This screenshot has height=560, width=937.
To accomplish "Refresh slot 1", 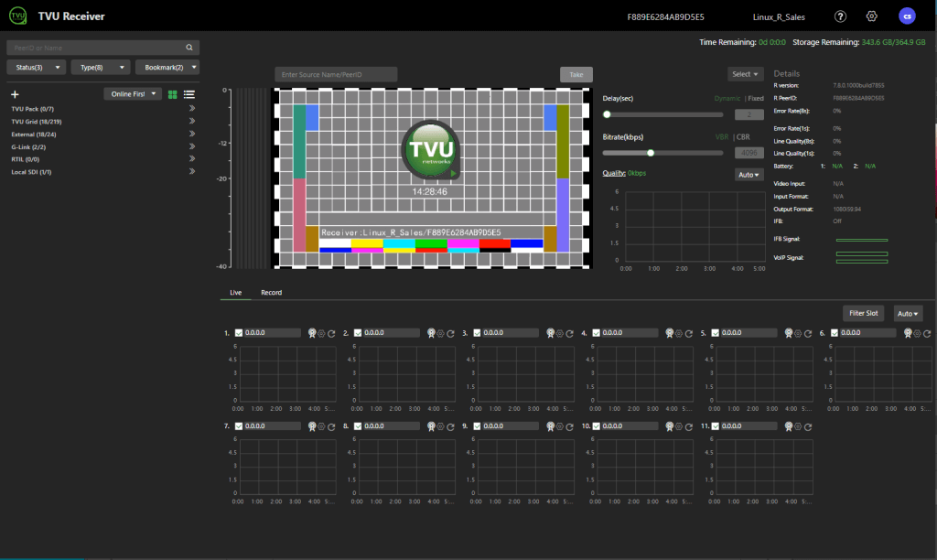I will [331, 333].
